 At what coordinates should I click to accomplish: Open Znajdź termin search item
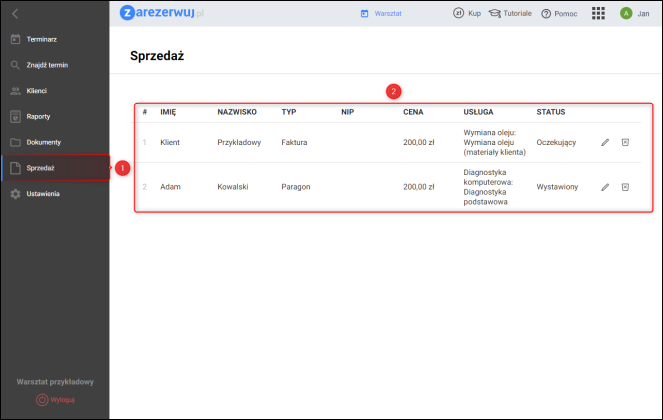coord(55,65)
